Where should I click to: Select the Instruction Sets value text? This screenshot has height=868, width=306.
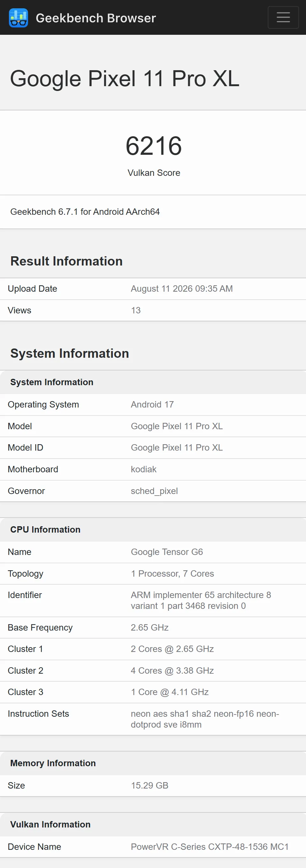[x=205, y=719]
